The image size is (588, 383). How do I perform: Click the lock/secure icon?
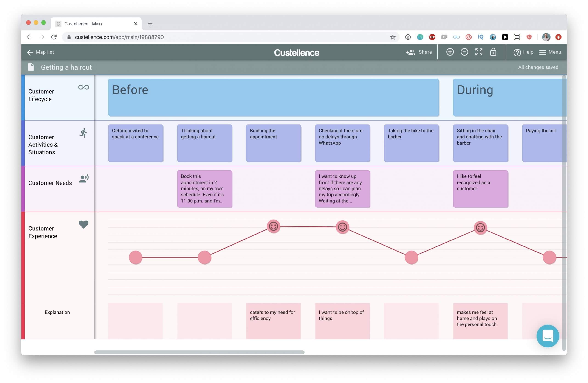[494, 52]
